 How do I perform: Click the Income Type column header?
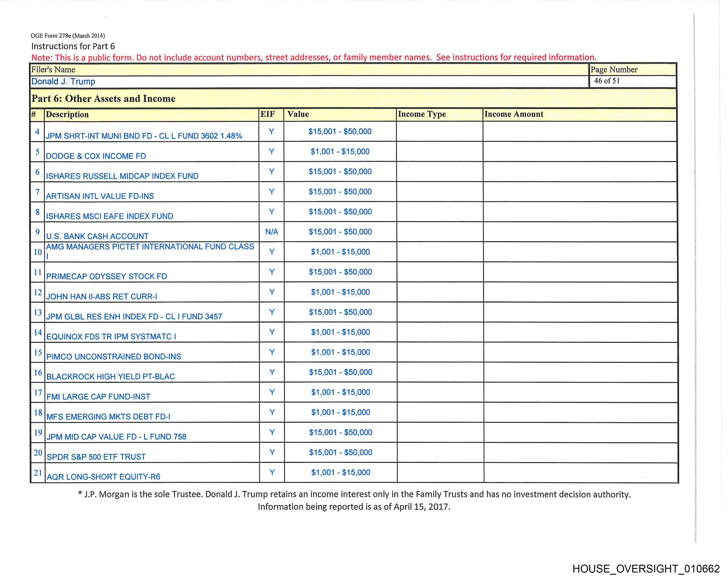(x=422, y=114)
